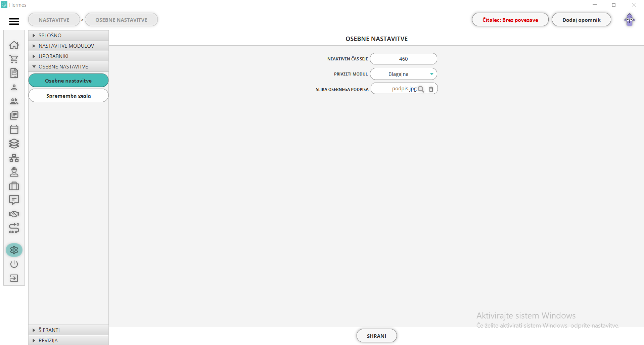This screenshot has height=345, width=644.
Task: Expand the SPLOŠNO section
Action: pyautogui.click(x=68, y=35)
